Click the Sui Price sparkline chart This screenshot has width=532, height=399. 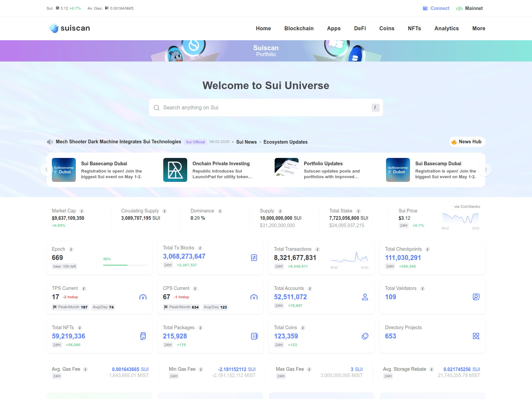point(461,218)
